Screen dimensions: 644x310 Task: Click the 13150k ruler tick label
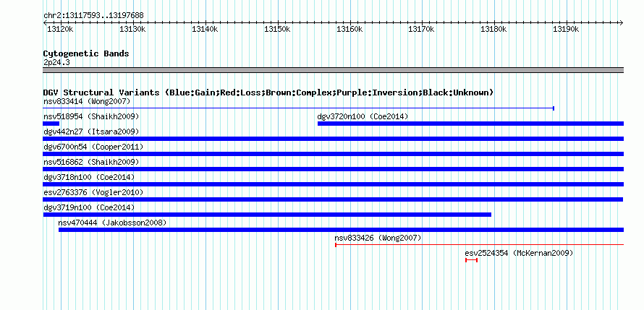pos(277,29)
